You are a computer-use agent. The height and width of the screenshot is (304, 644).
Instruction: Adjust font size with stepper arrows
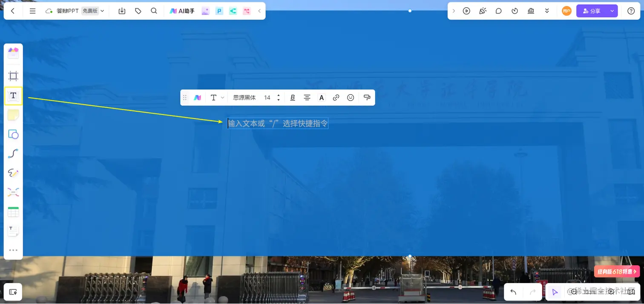point(279,98)
